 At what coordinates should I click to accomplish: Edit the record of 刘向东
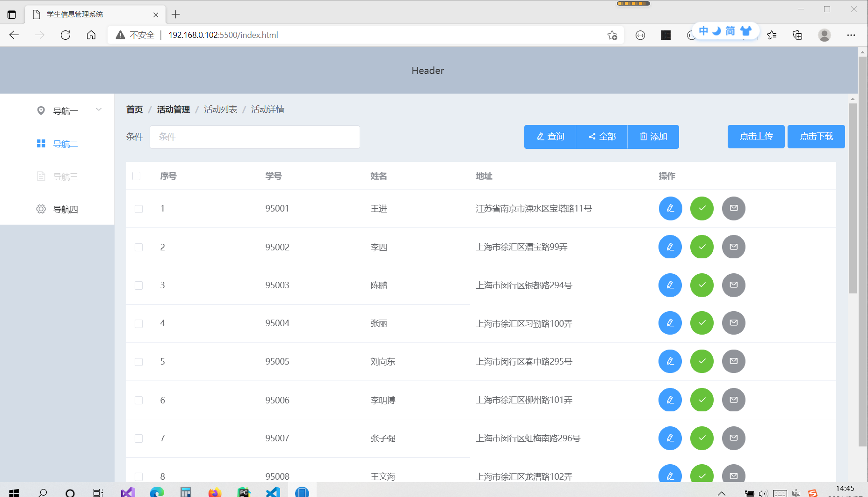click(670, 361)
